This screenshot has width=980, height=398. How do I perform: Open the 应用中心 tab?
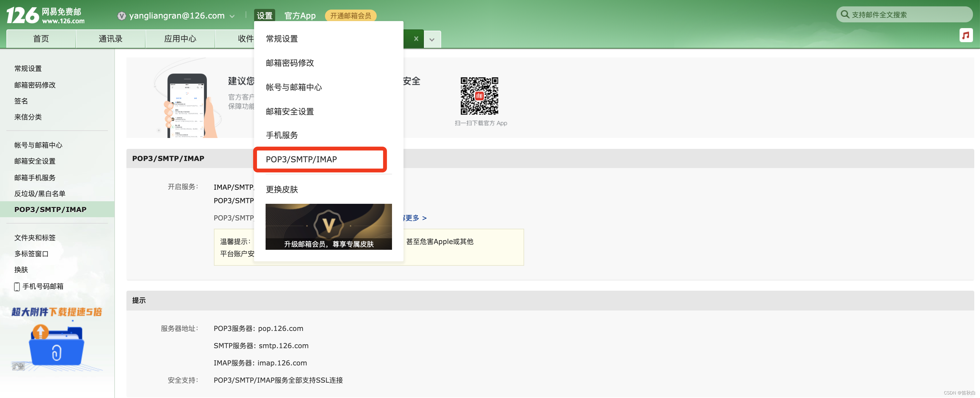click(180, 39)
